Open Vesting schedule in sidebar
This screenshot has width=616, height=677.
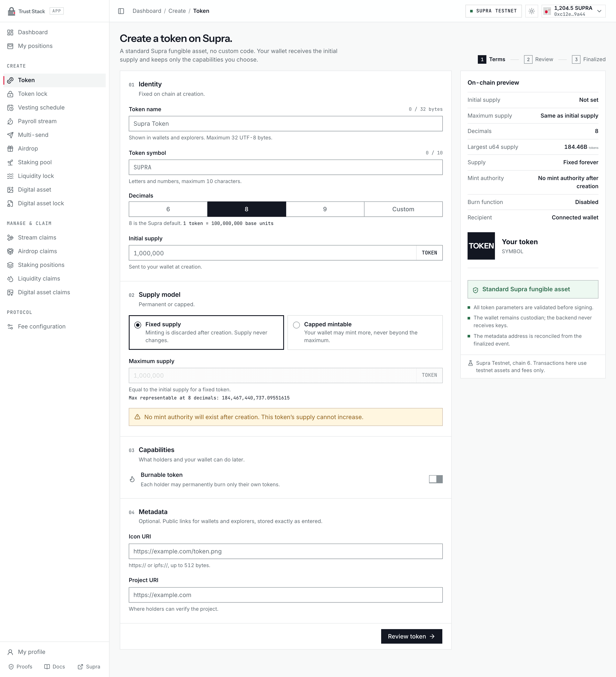click(54, 108)
